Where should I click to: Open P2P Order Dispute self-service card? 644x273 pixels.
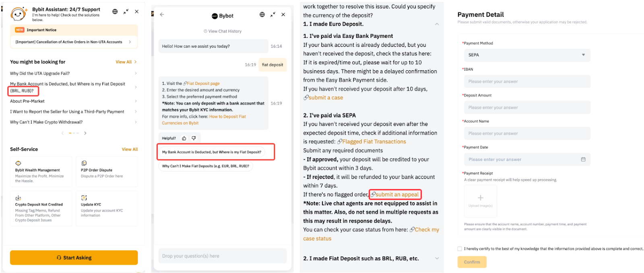pos(107,172)
